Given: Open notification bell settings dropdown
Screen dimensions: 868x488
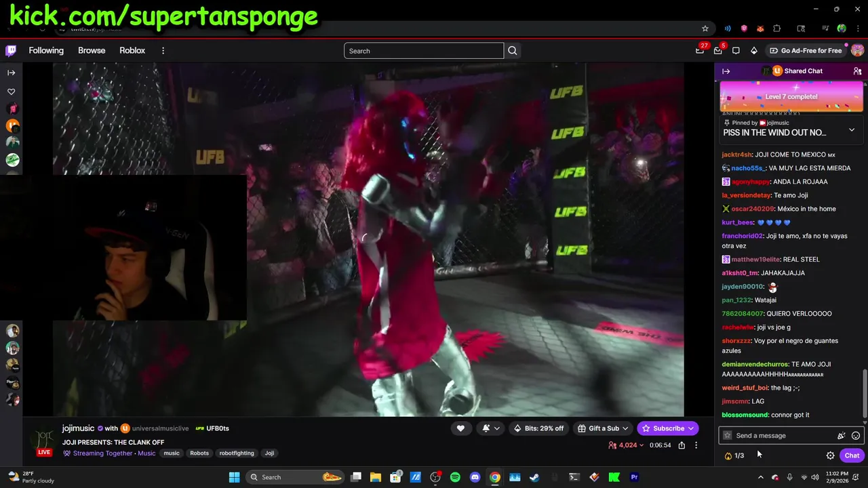Looking at the screenshot, I should click(491, 428).
